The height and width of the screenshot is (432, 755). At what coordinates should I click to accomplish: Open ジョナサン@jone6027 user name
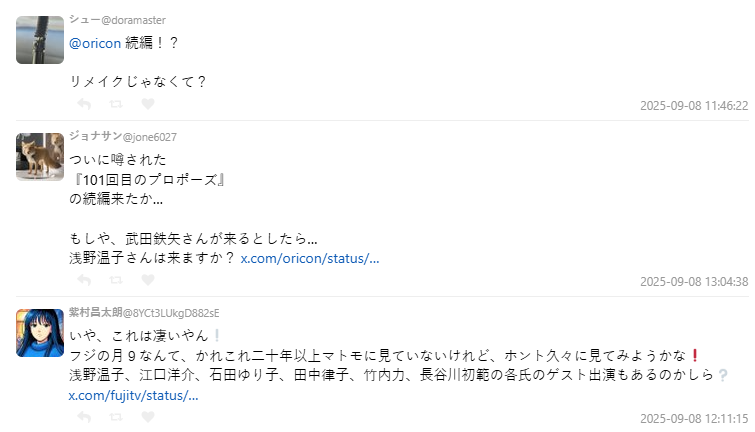[123, 136]
